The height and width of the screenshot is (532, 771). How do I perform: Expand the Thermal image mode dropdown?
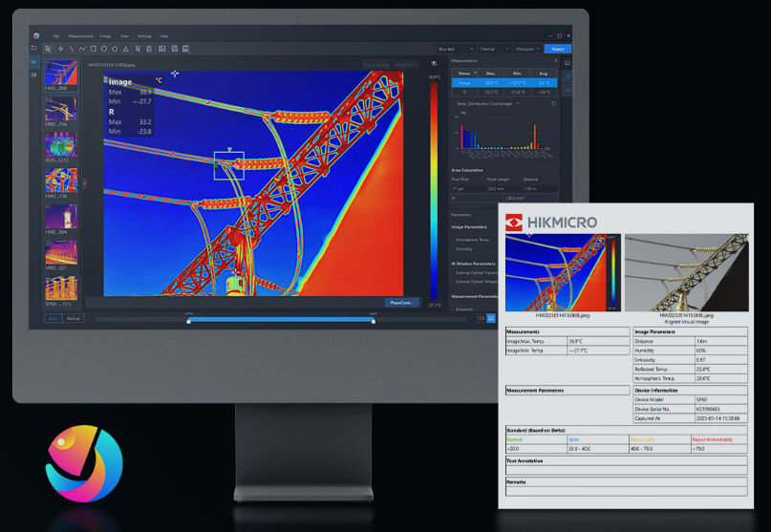coord(493,48)
